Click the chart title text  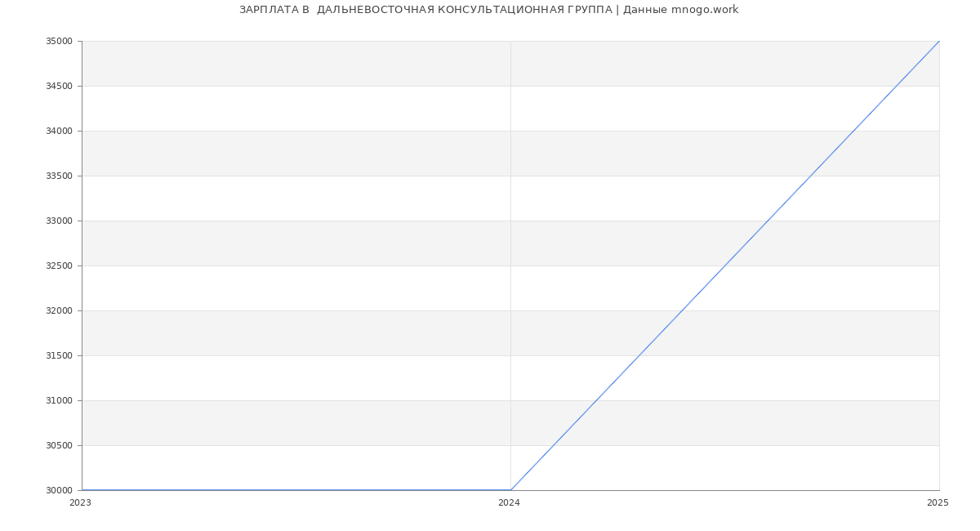488,10
